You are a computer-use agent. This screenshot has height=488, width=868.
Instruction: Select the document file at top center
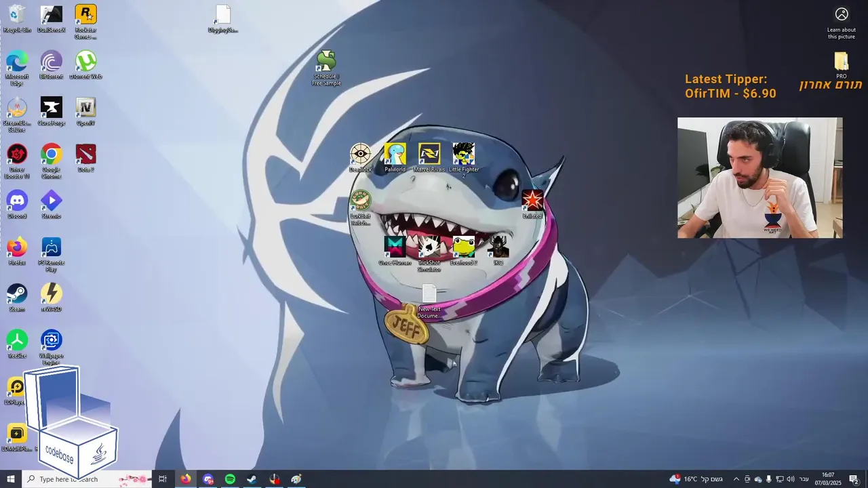[x=223, y=19]
